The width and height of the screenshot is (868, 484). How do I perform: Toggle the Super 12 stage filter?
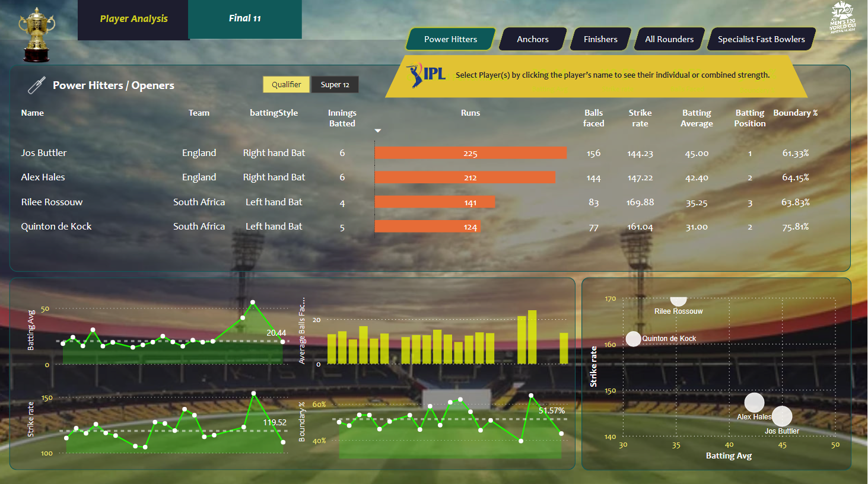point(335,85)
